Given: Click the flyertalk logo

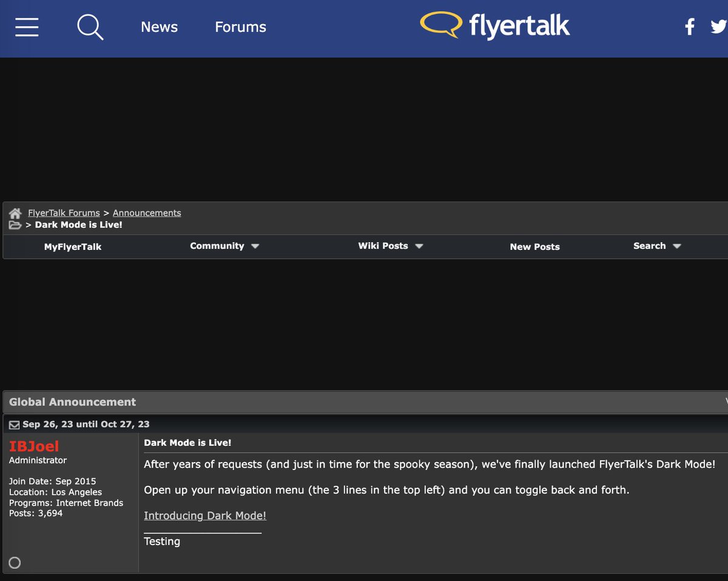Looking at the screenshot, I should (x=495, y=25).
